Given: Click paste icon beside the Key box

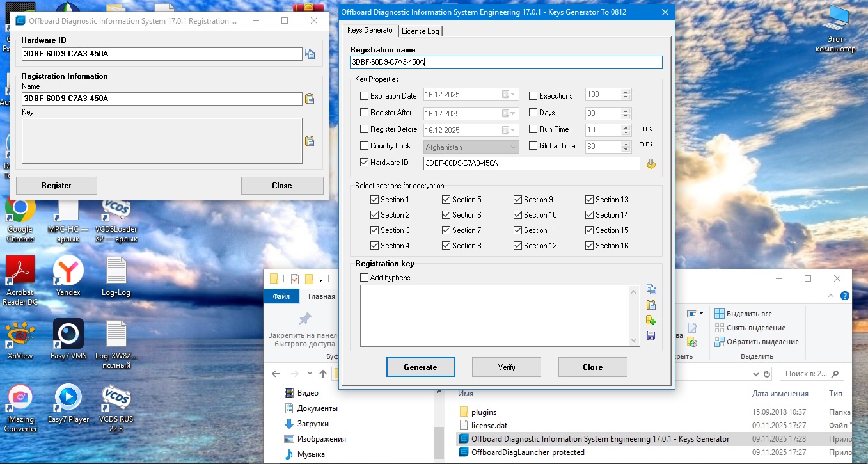Looking at the screenshot, I should coord(310,141).
